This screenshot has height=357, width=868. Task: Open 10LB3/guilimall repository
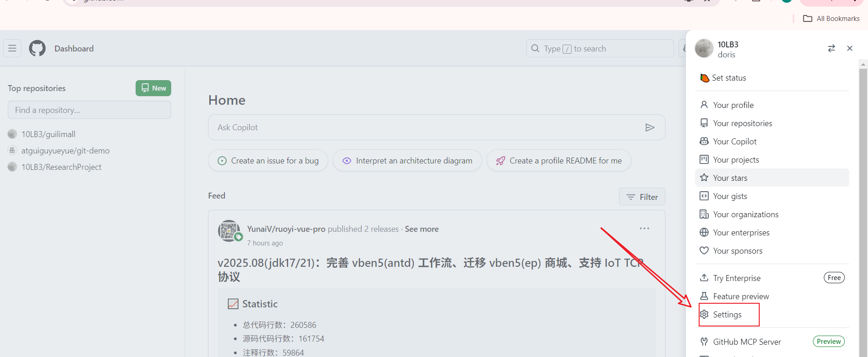coord(48,134)
